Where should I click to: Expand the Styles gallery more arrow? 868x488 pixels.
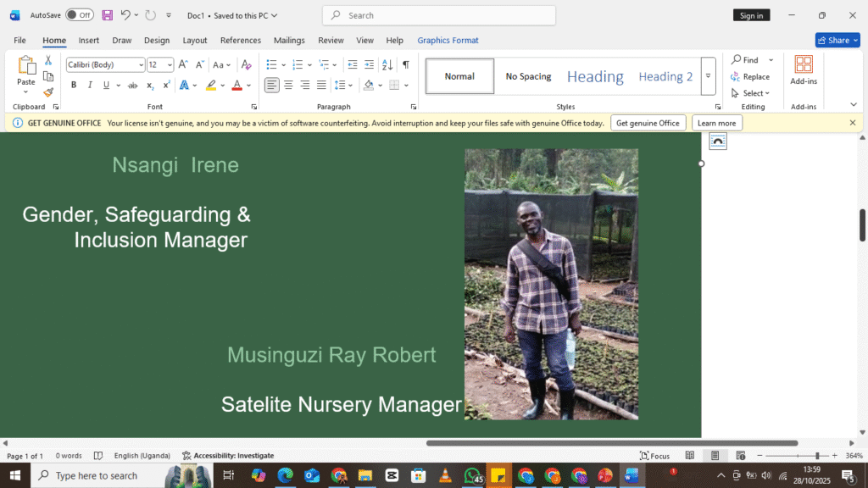pyautogui.click(x=708, y=76)
